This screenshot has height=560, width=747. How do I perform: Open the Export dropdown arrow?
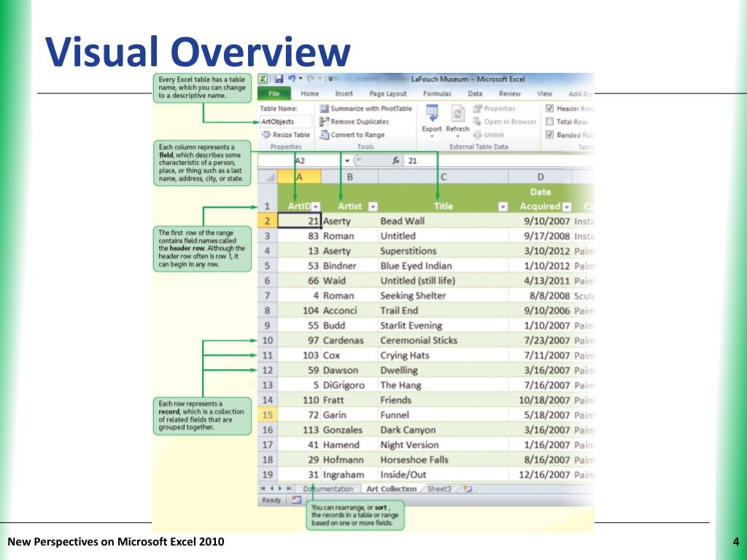click(x=432, y=136)
